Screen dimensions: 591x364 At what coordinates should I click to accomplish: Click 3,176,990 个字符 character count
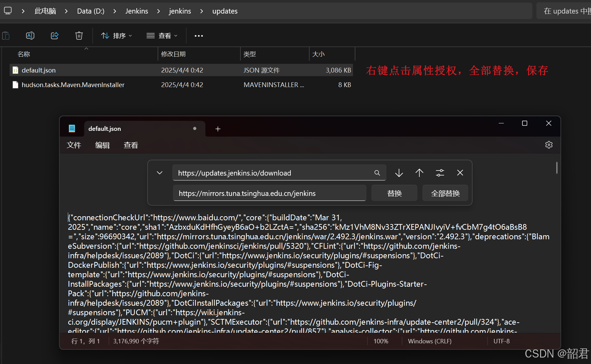coord(136,341)
